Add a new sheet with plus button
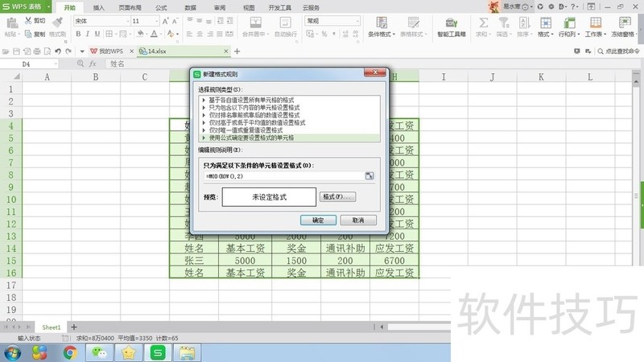Screen dimensions: 644x362 (x=74, y=327)
